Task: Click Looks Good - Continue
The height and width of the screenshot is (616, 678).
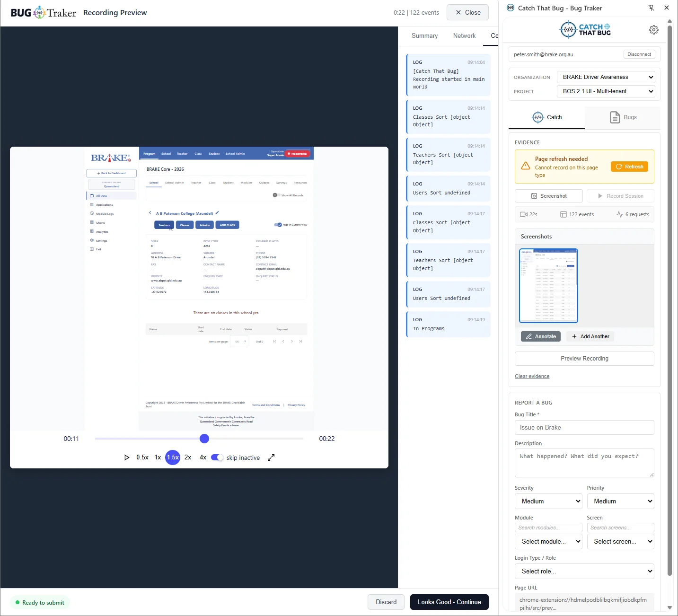Action: click(449, 602)
